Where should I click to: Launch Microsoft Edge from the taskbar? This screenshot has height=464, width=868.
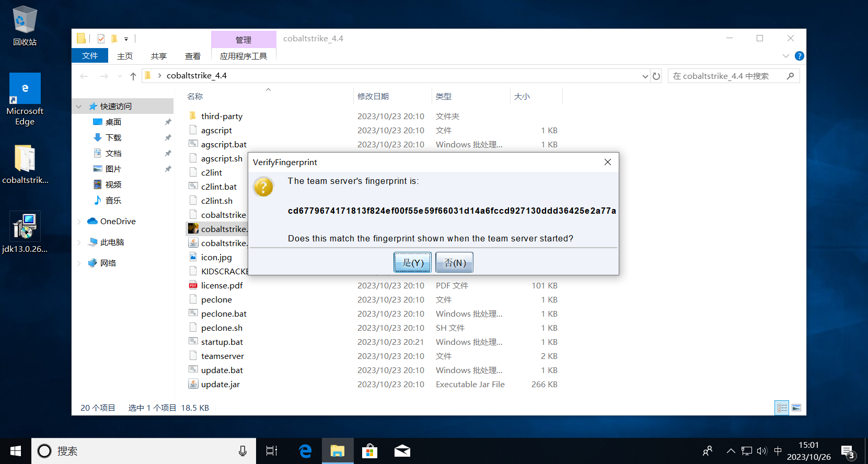[305, 451]
